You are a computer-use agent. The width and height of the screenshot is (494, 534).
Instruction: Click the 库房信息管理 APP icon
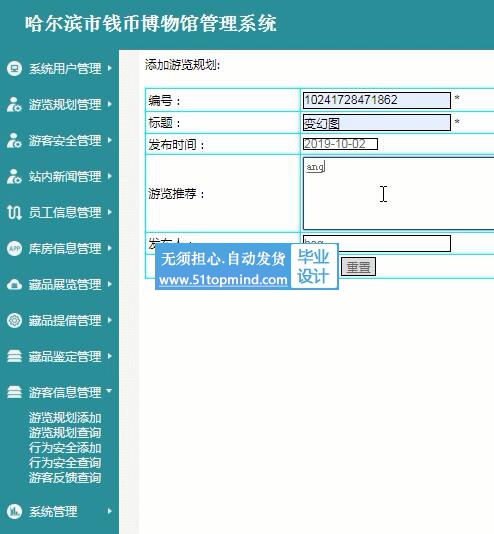(14, 249)
